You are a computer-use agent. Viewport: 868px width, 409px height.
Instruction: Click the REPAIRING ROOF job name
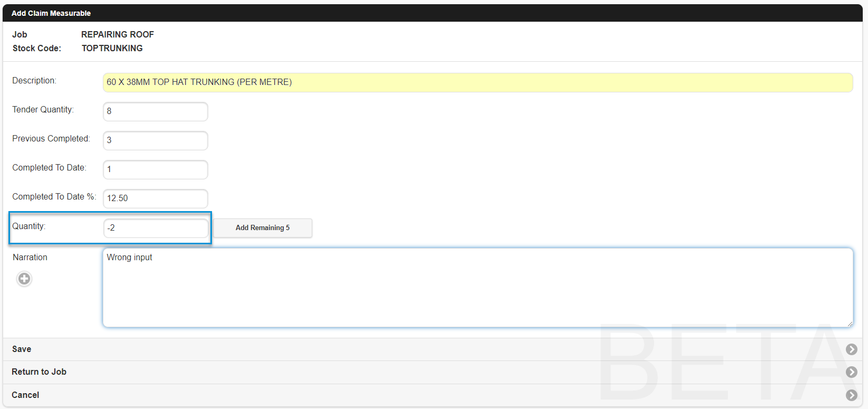(x=118, y=34)
